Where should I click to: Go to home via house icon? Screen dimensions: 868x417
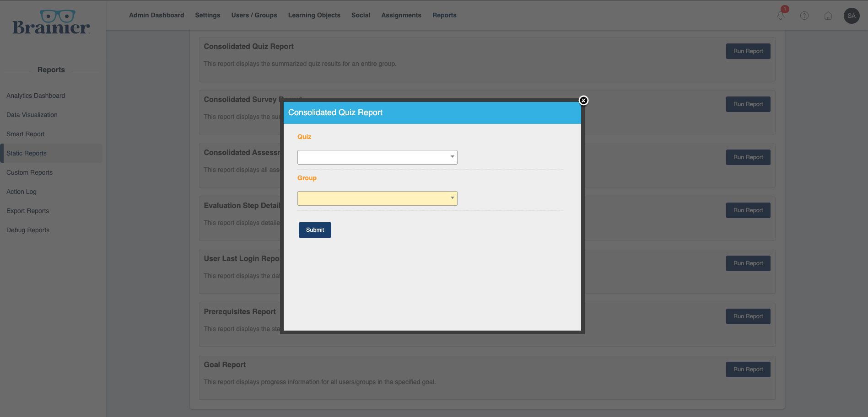click(x=828, y=16)
